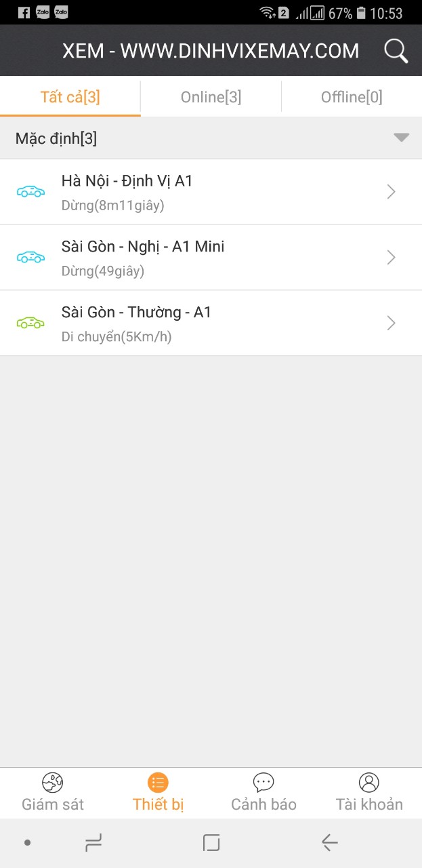
Task: Expand Hà Nội - Định Vị A1 chevron
Action: click(x=391, y=192)
